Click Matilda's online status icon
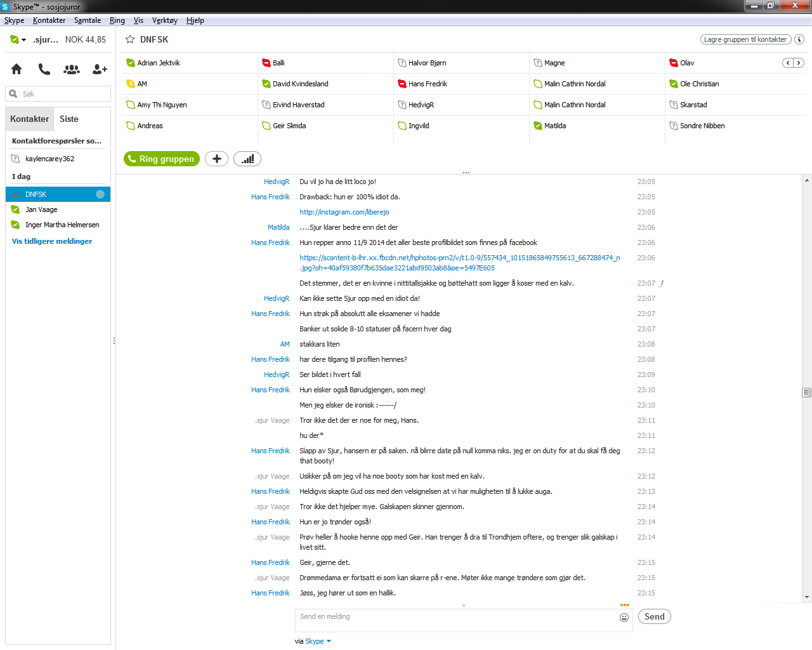This screenshot has width=812, height=650. pos(538,126)
